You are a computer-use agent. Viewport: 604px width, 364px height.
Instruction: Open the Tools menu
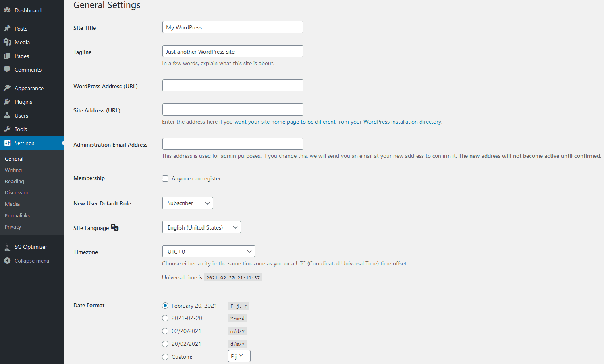(x=32, y=129)
